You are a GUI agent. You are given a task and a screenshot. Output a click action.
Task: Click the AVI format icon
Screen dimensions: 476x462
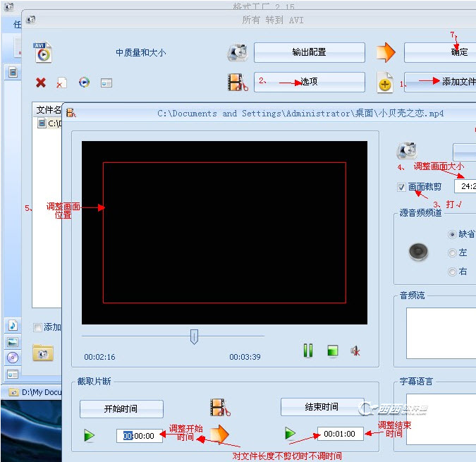42,52
